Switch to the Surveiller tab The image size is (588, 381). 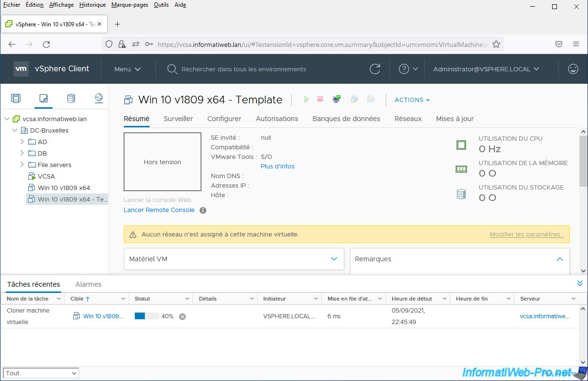click(x=178, y=119)
